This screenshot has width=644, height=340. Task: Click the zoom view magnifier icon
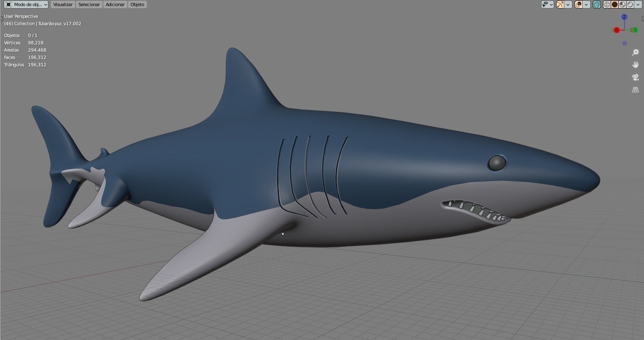point(635,52)
